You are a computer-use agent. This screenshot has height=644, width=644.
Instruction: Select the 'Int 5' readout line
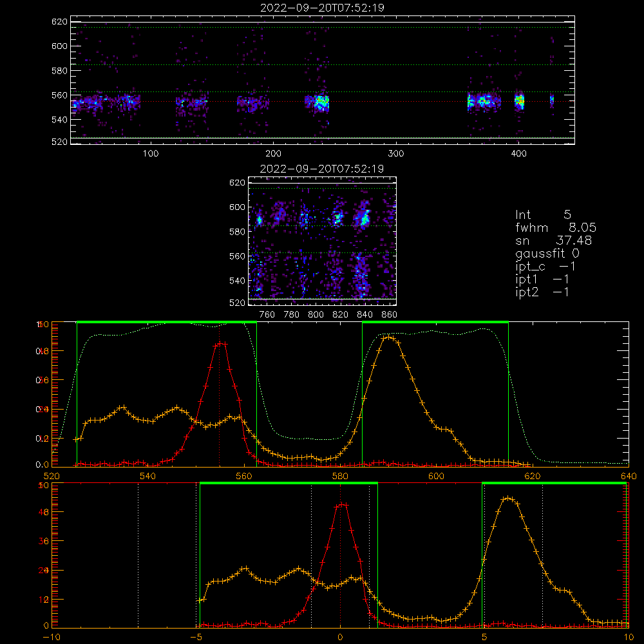click(543, 215)
